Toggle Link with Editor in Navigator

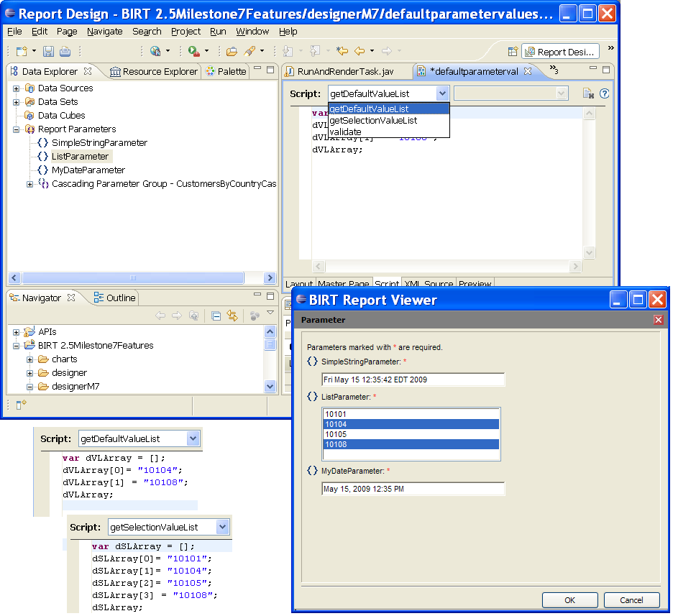(232, 316)
